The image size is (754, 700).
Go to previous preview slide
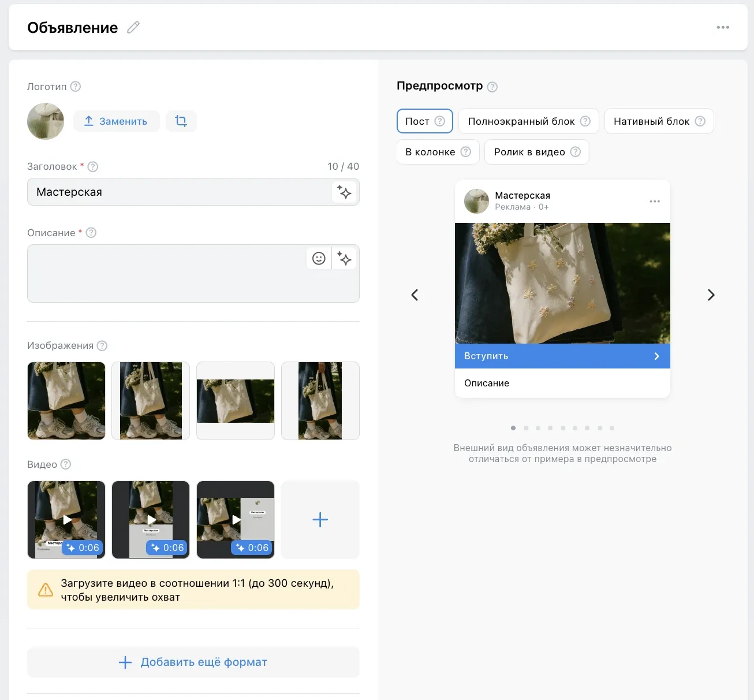point(415,295)
